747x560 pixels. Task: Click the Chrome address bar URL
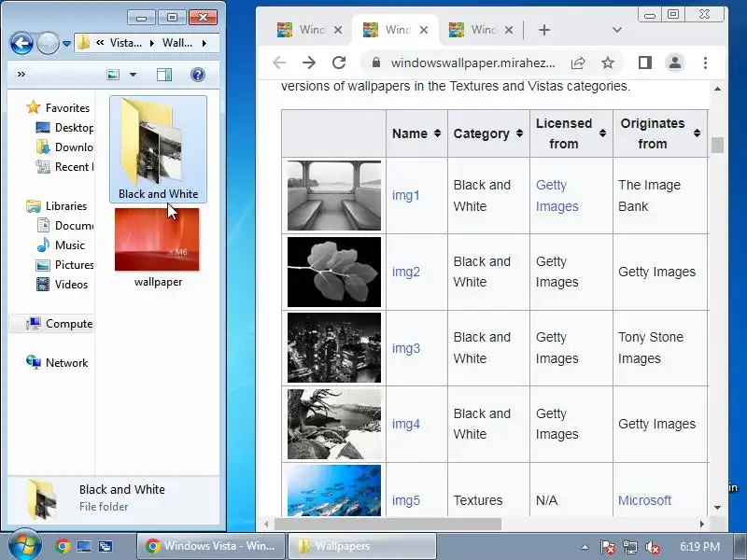coord(473,63)
